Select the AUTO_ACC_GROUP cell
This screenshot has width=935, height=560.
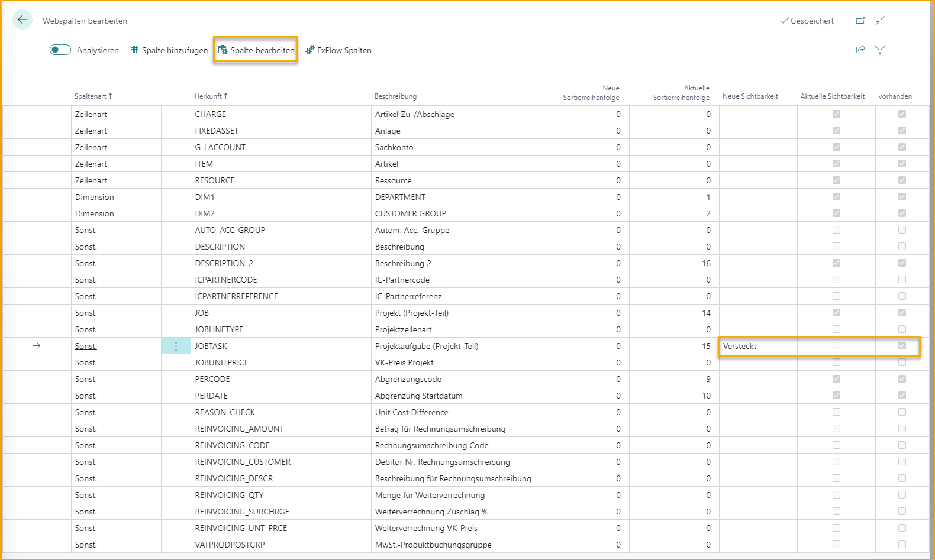(x=281, y=230)
